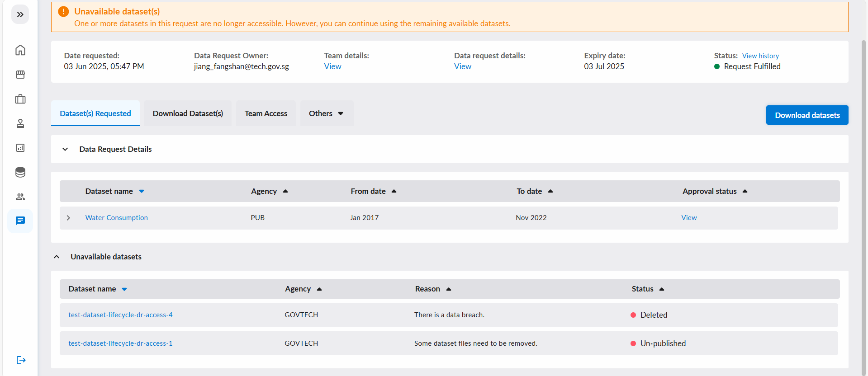View approval status for Water Consumption

[x=689, y=218]
